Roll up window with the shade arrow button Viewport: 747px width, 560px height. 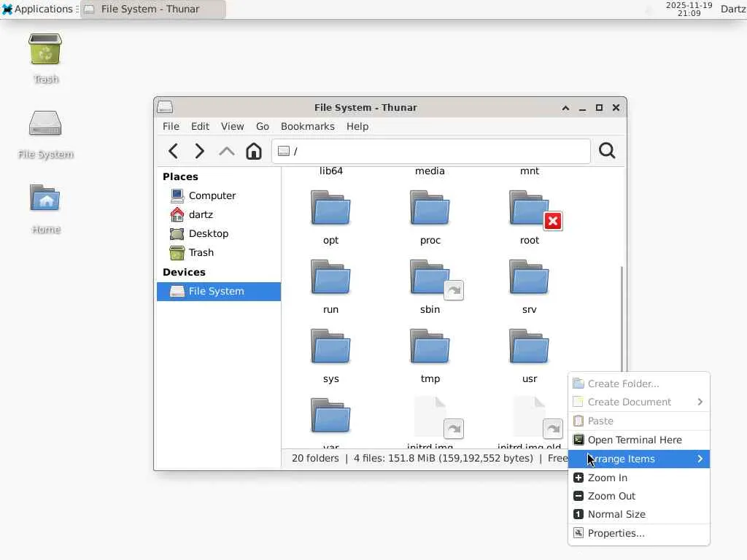[565, 108]
